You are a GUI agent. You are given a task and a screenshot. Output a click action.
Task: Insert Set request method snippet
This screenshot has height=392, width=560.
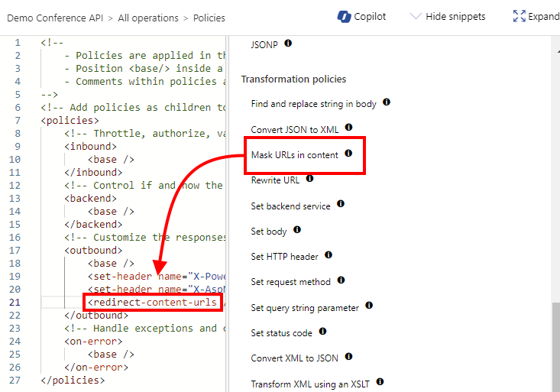[x=291, y=282]
